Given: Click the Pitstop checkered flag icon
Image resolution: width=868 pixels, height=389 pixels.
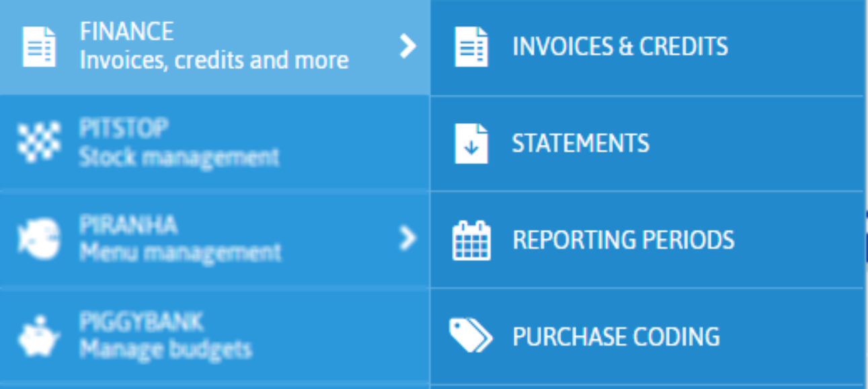Looking at the screenshot, I should point(39,143).
